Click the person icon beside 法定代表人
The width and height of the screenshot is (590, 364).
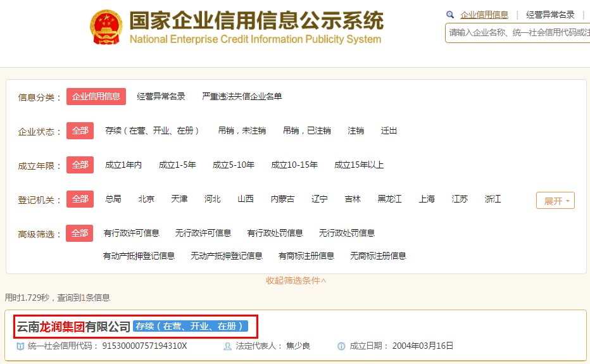(x=227, y=346)
